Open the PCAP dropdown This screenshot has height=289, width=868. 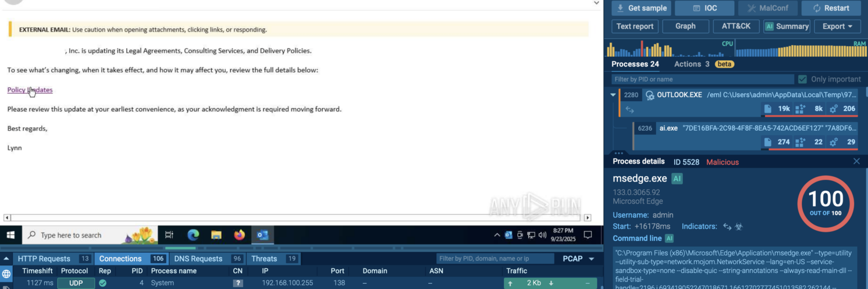pyautogui.click(x=578, y=258)
